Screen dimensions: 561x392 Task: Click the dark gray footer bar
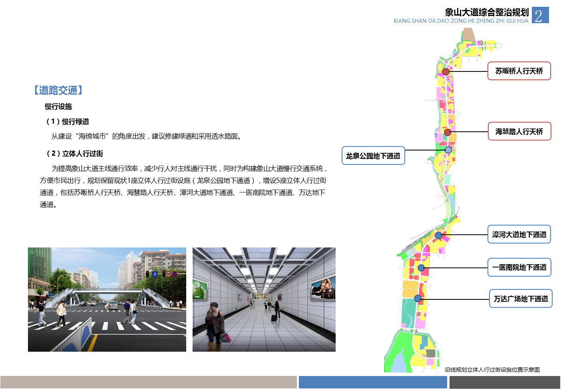tap(504, 382)
